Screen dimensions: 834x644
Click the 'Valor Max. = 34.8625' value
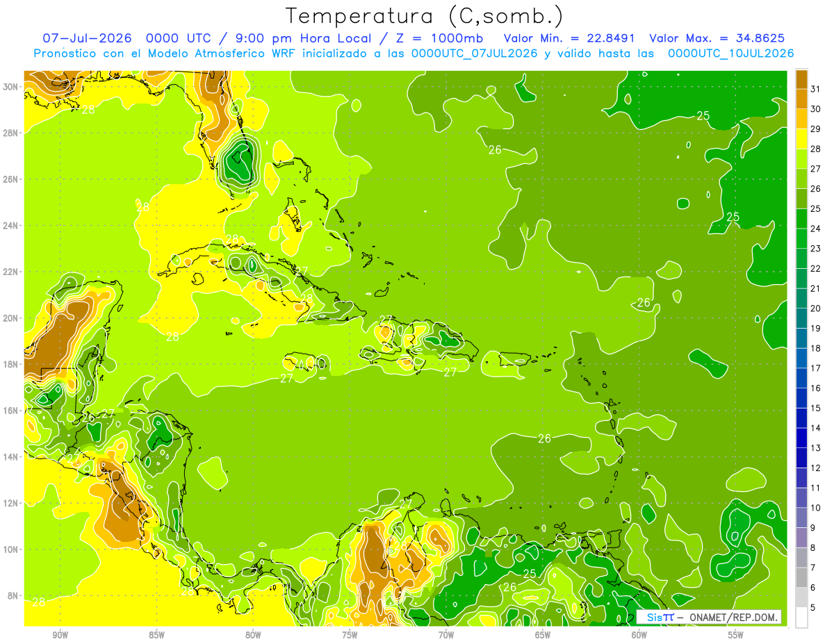click(x=717, y=38)
